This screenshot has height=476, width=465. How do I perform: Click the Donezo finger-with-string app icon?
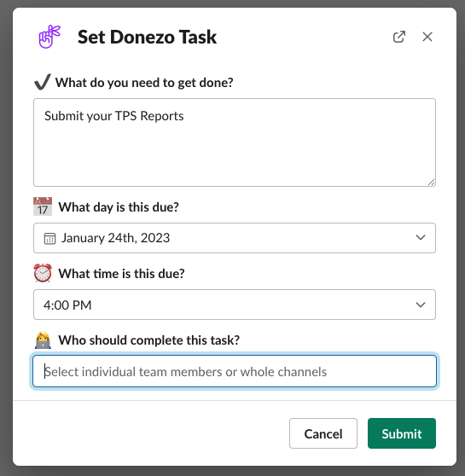pos(49,37)
